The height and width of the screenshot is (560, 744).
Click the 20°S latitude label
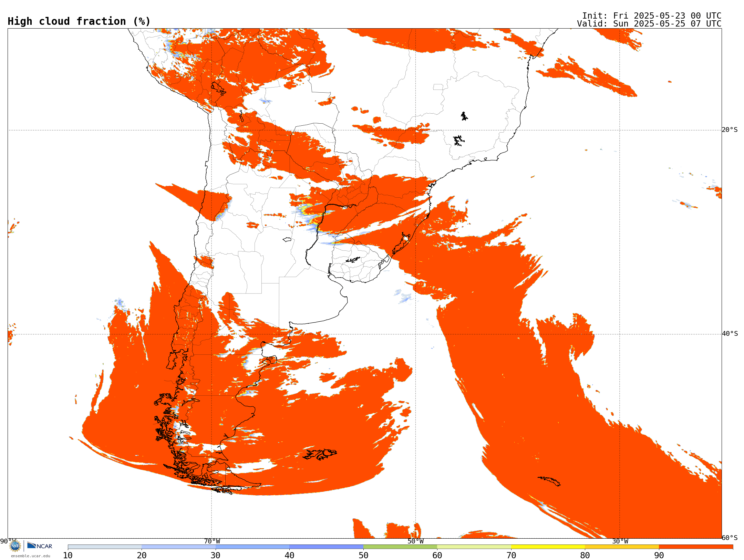tap(730, 130)
